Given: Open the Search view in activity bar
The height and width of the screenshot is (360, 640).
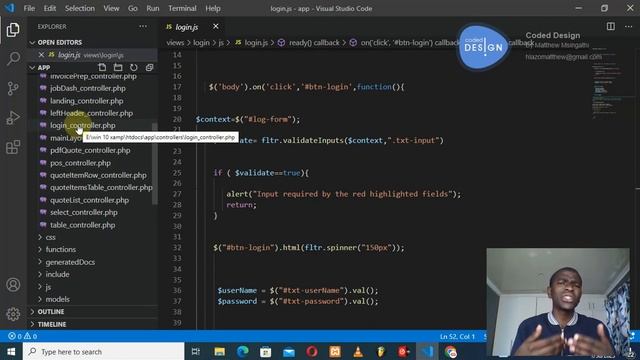Looking at the screenshot, I should pos(13,59).
